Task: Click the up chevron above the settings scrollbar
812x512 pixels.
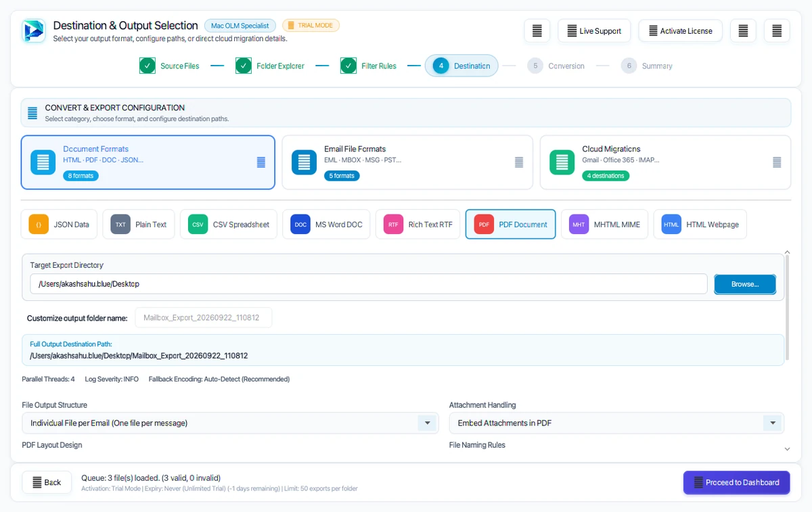Action: point(787,252)
